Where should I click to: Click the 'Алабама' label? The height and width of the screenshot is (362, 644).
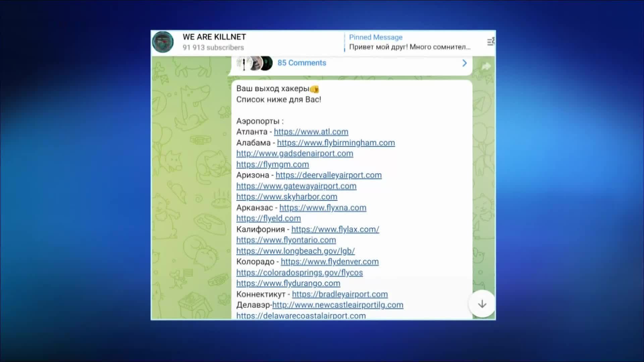254,143
